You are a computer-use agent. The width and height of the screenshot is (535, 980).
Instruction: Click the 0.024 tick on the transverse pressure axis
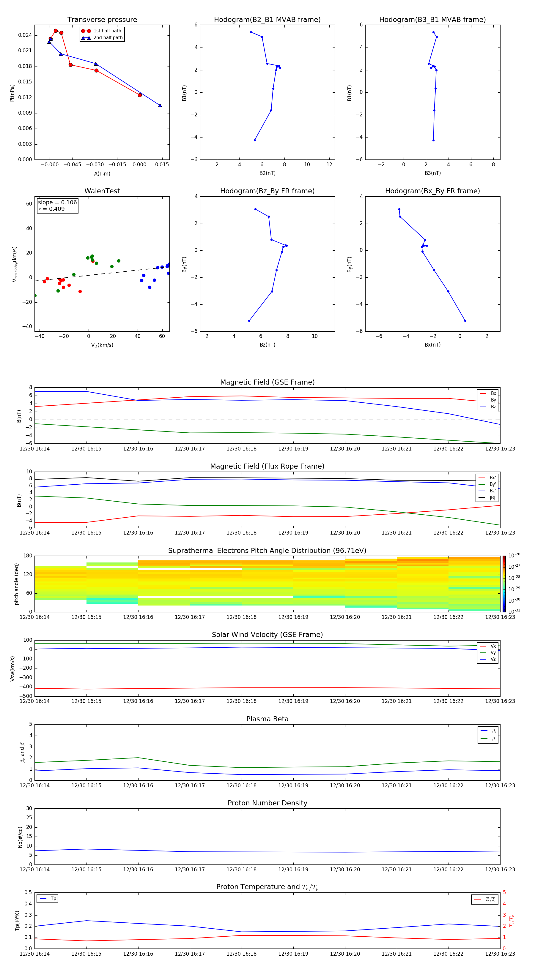(x=25, y=35)
